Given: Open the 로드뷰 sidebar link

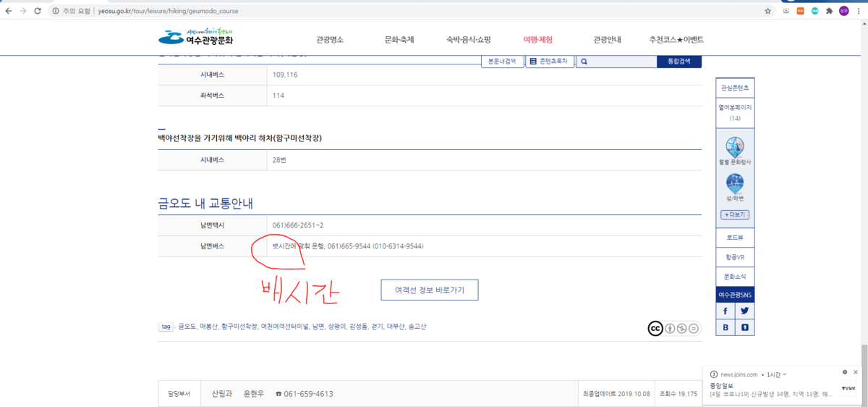Looking at the screenshot, I should click(735, 238).
